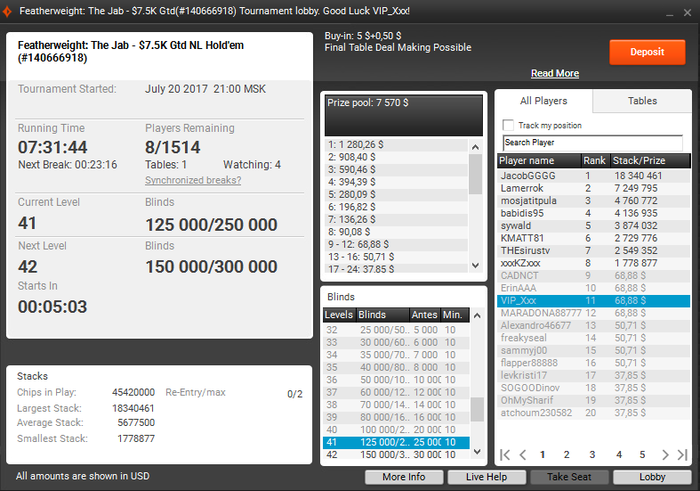Go to next page of players list

pyautogui.click(x=665, y=455)
